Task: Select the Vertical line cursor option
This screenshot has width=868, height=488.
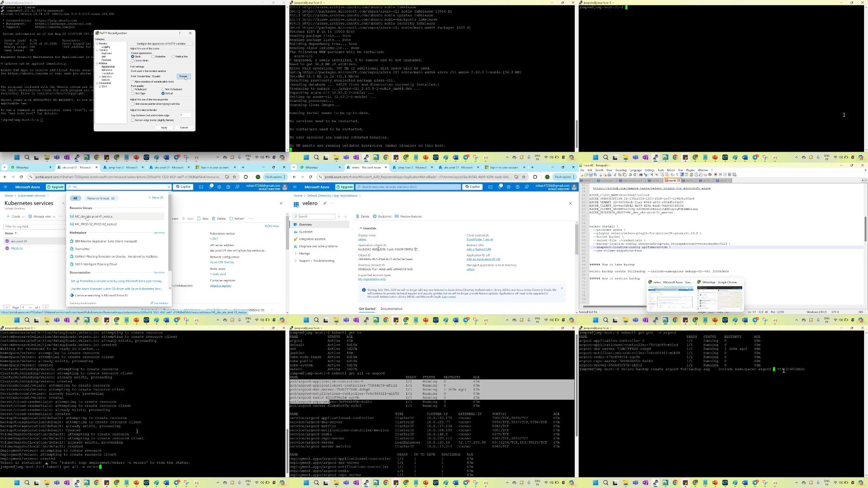Action: coord(173,56)
